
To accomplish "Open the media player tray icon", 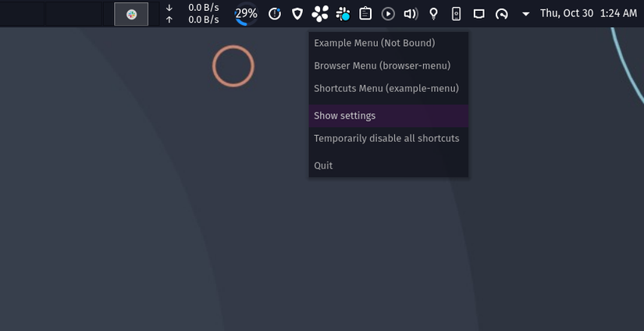I will click(x=388, y=14).
